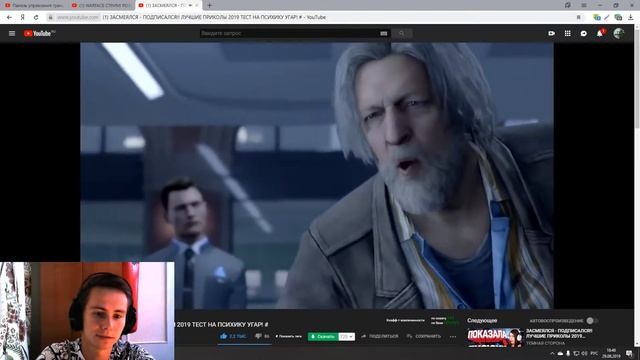Open the account avatar menu
The width and height of the screenshot is (640, 360).
coord(619,33)
